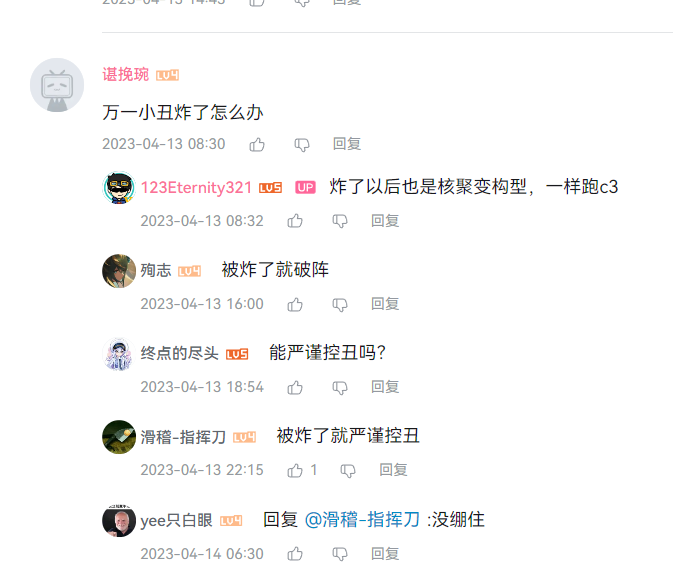Viewport: 673px width, 583px height.
Task: Reply to 殉志's comment
Action: coord(385,304)
